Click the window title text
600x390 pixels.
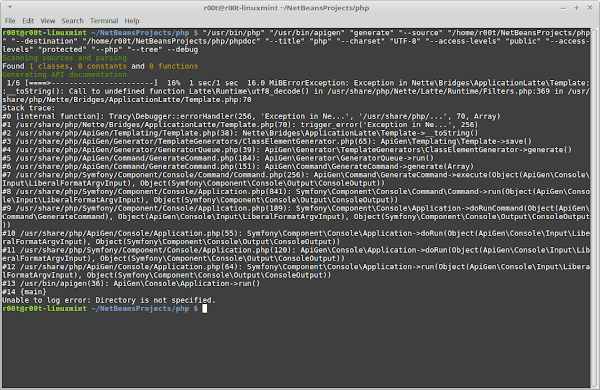(286, 8)
